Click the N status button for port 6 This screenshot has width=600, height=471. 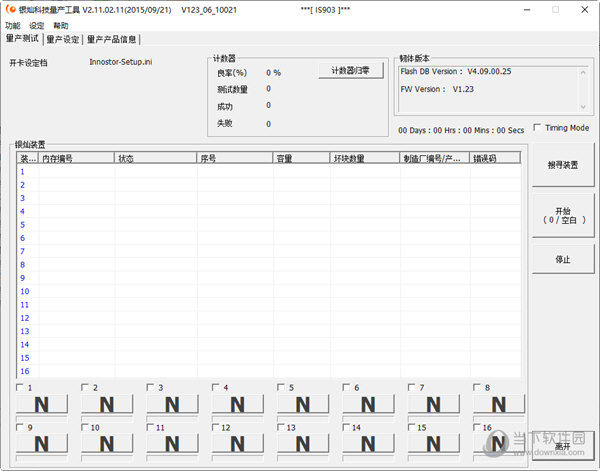(368, 404)
